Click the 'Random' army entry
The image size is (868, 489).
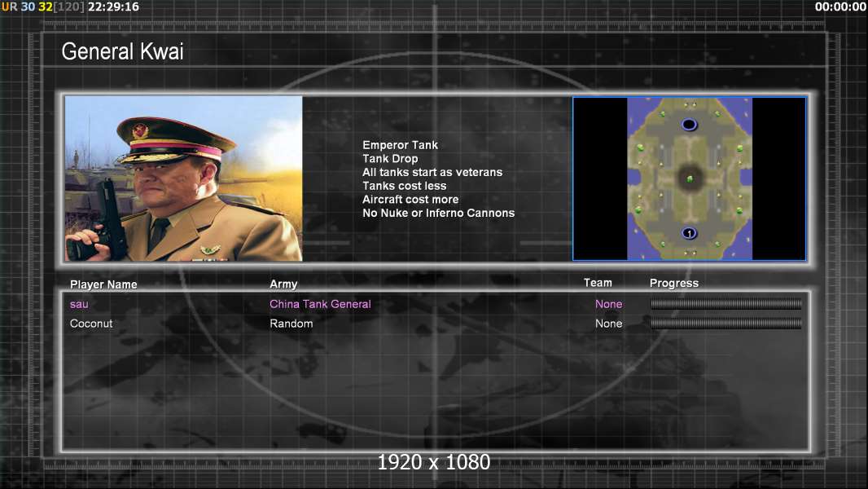point(292,324)
